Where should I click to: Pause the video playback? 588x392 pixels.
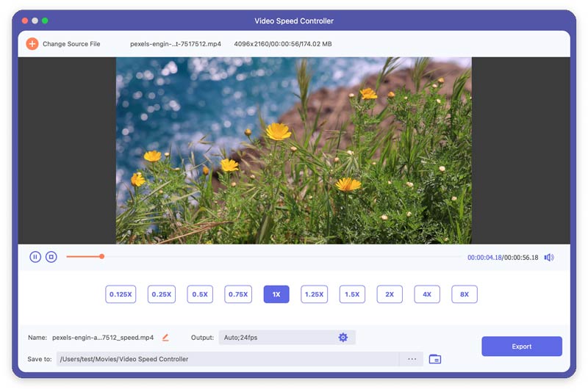pos(35,257)
